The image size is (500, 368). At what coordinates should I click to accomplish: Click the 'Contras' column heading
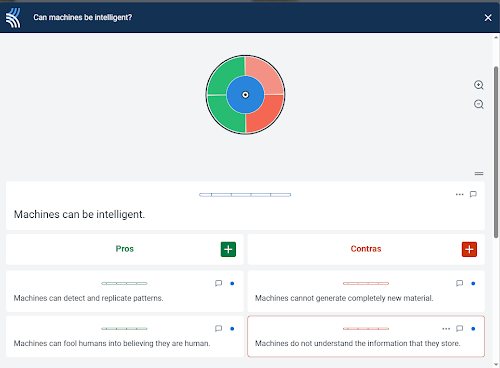pyautogui.click(x=366, y=249)
